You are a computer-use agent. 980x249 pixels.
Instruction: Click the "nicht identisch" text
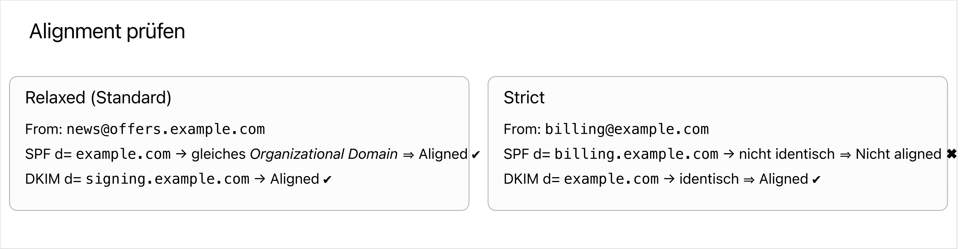786,154
